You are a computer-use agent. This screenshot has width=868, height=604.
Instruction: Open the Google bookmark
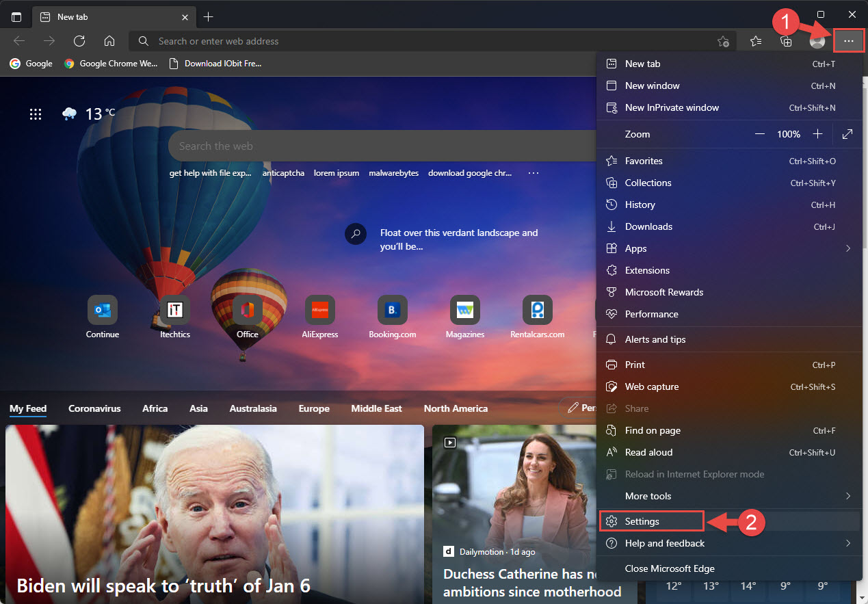[x=31, y=64]
